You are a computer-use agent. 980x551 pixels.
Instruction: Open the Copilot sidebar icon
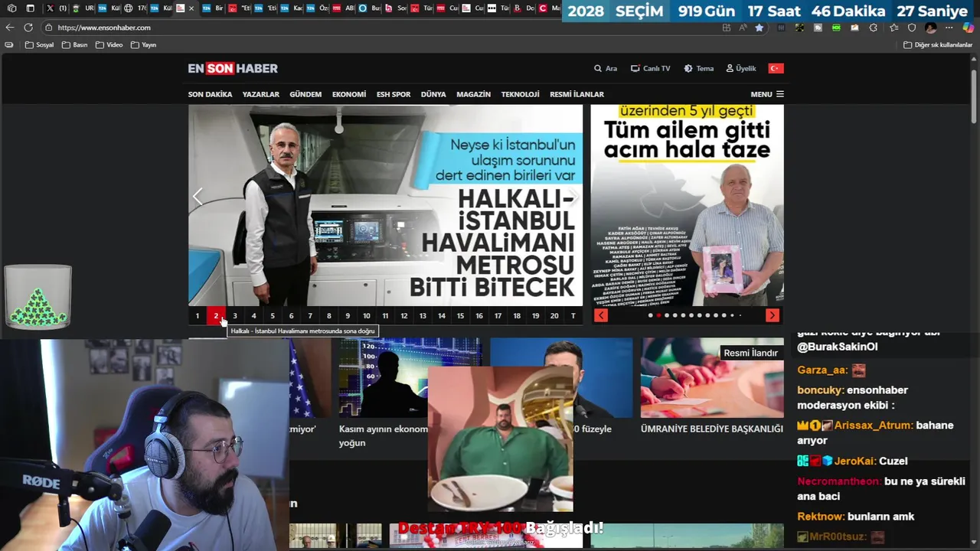969,28
